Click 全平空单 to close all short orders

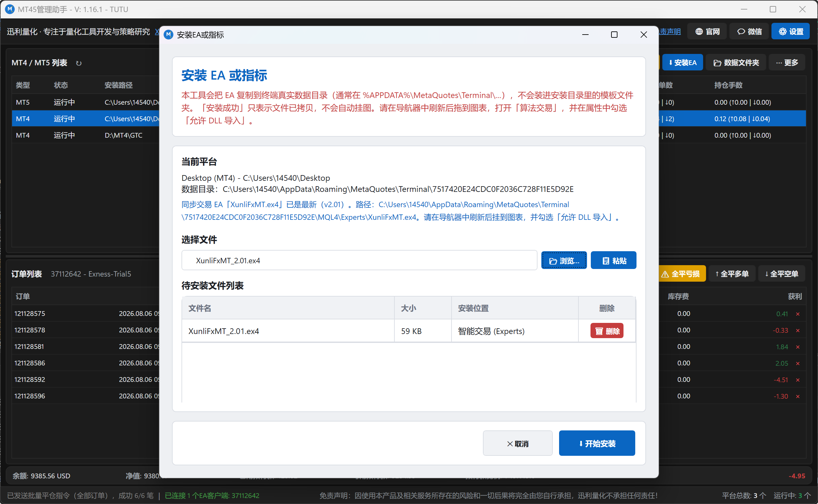(782, 274)
